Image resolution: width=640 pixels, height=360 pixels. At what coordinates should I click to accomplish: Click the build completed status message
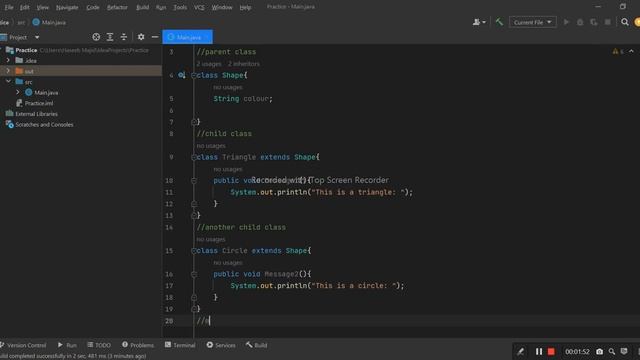point(73,356)
